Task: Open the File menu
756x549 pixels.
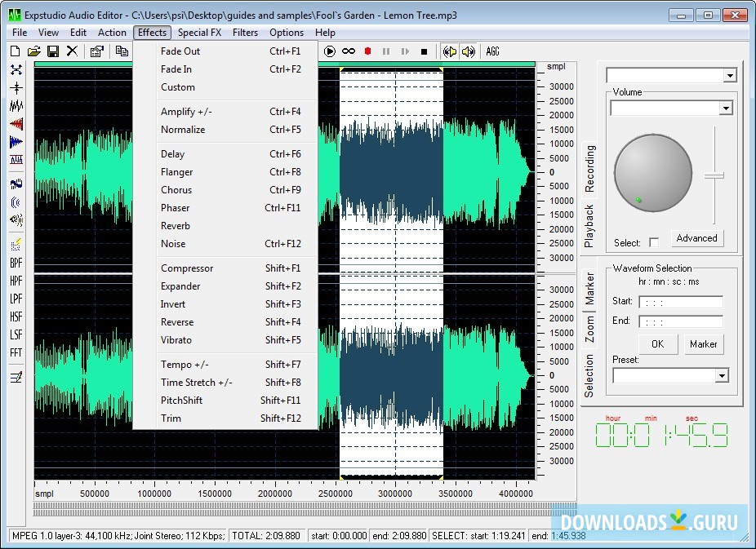Action: tap(20, 33)
